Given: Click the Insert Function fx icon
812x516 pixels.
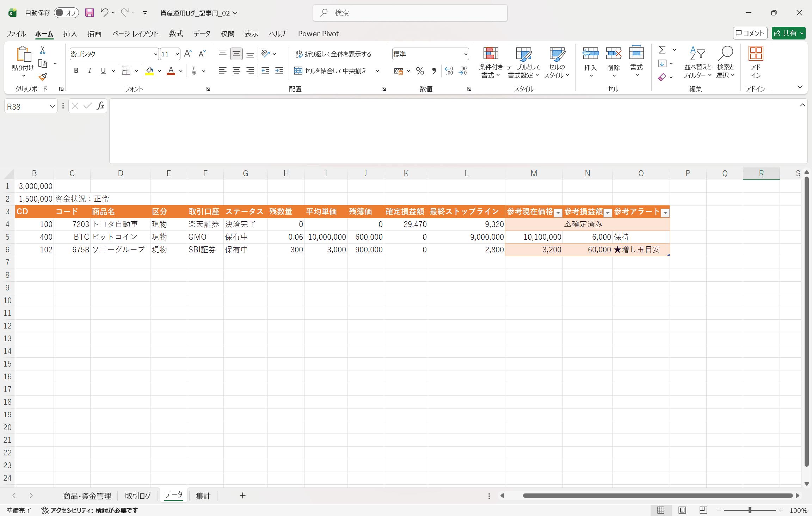Looking at the screenshot, I should [100, 106].
